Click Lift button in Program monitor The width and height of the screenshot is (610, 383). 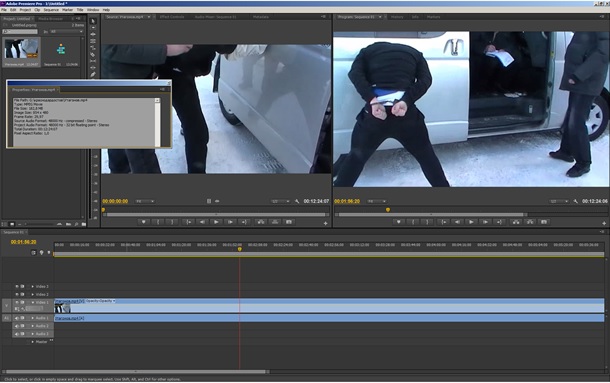click(516, 222)
